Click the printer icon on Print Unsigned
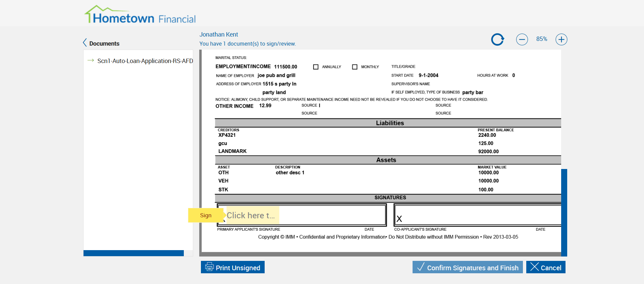644x284 pixels. point(209,267)
